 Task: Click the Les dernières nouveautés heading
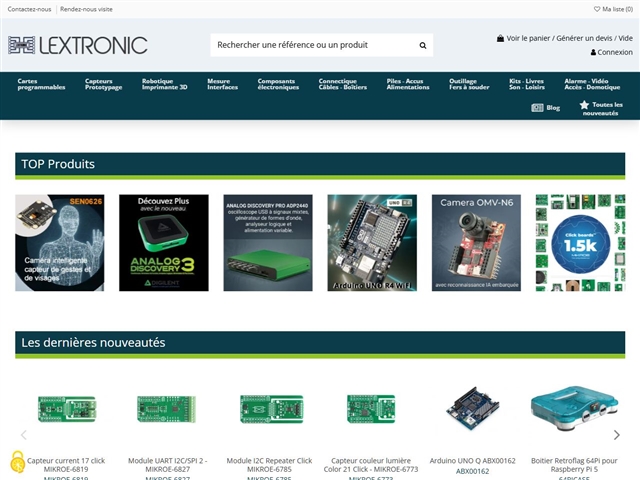pos(93,342)
